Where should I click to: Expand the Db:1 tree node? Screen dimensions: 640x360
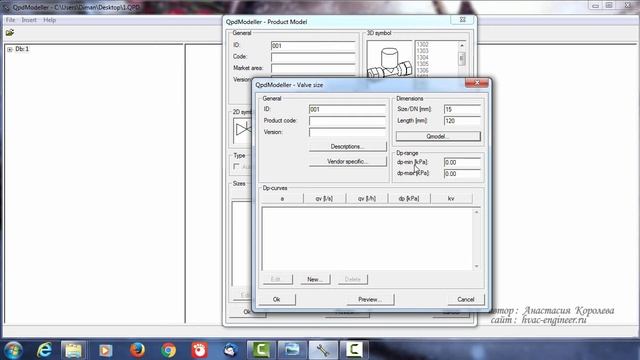(10, 49)
